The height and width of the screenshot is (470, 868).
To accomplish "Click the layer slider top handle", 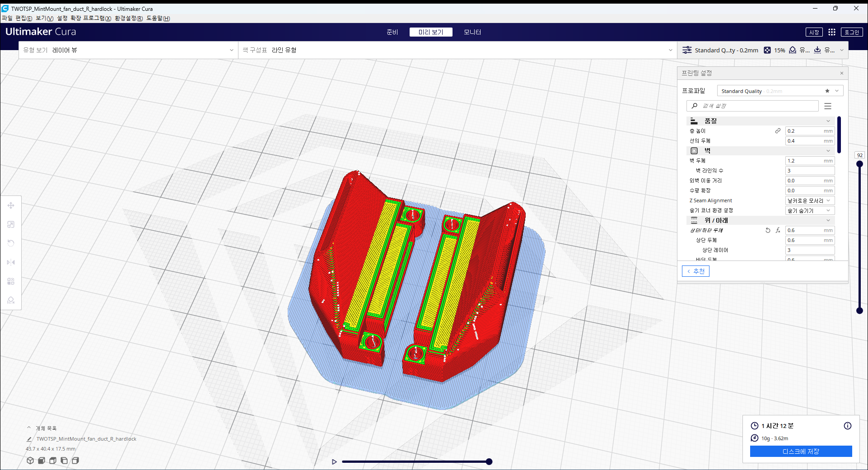I will [x=859, y=164].
